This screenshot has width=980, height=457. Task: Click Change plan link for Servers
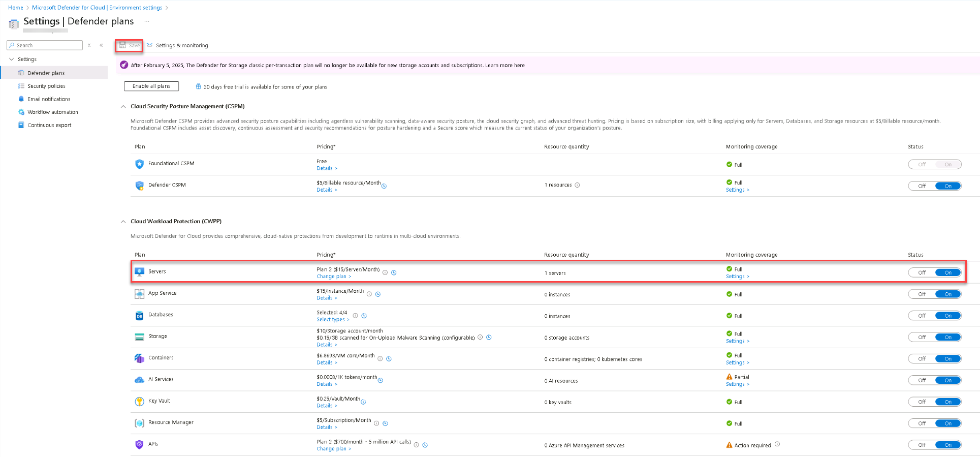click(x=334, y=277)
